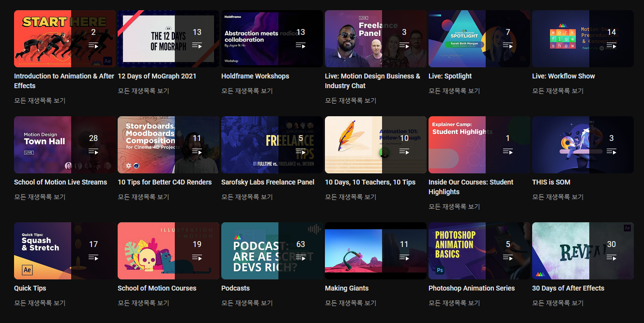Open the Storyboards, Moodboards & Composition thumbnail
644x323 pixels.
coord(169,145)
